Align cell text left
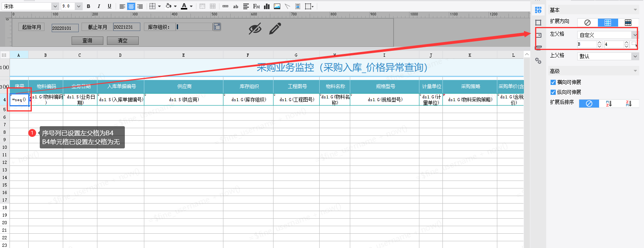The image size is (644, 248). click(x=122, y=6)
